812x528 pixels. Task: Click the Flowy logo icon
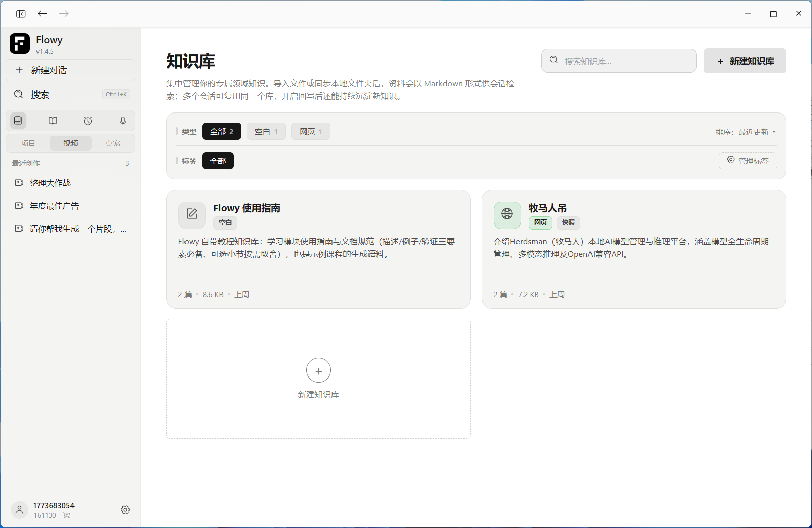tap(20, 44)
